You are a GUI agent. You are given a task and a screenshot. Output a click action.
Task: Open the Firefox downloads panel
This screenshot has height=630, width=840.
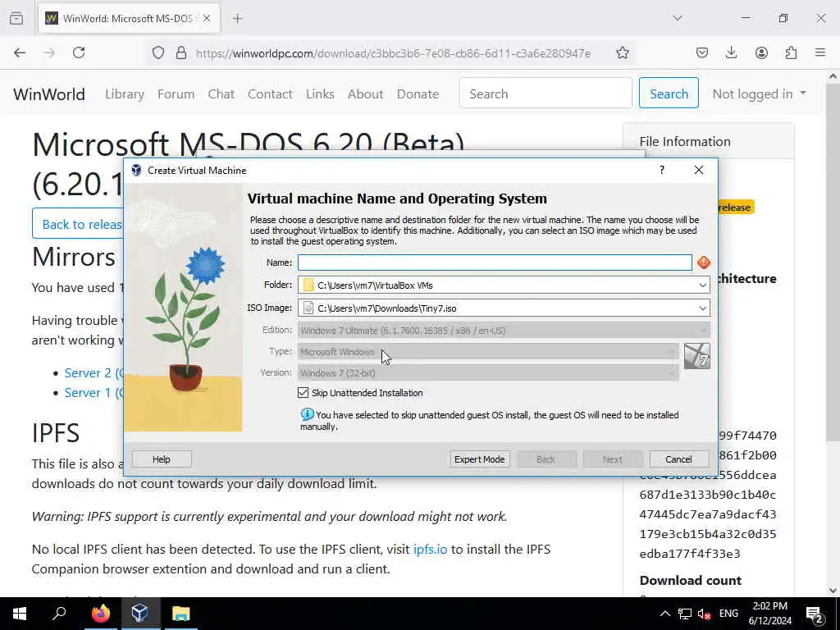731,52
